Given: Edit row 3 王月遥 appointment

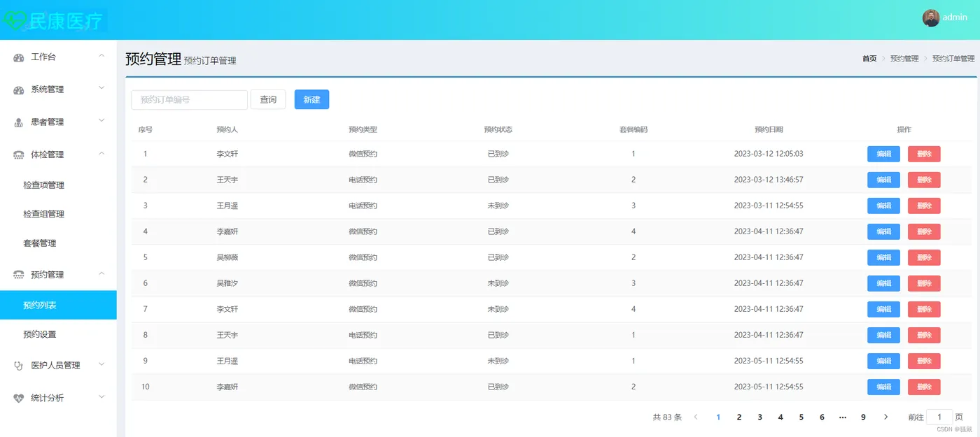Looking at the screenshot, I should coord(883,206).
